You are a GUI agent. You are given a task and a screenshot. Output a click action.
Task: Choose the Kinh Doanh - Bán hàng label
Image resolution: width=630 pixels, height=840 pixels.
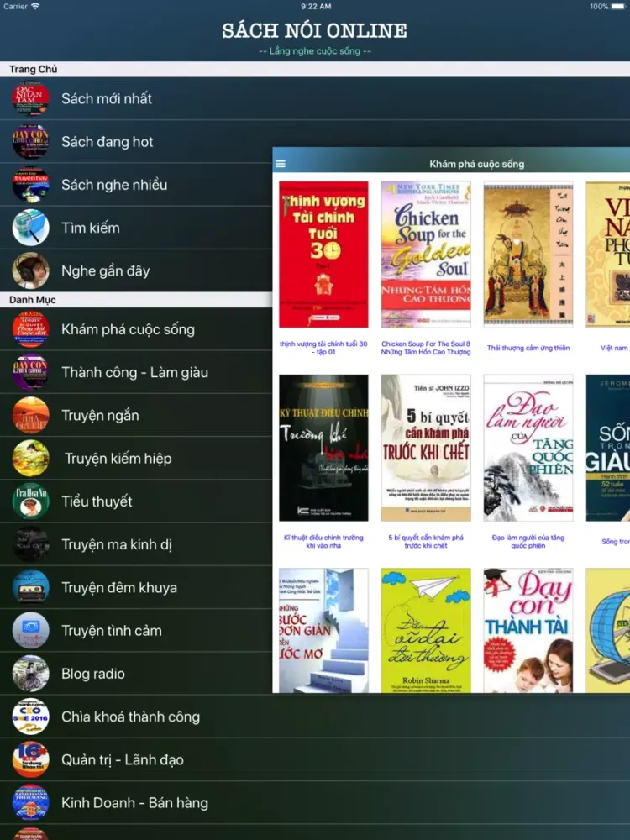tap(135, 802)
